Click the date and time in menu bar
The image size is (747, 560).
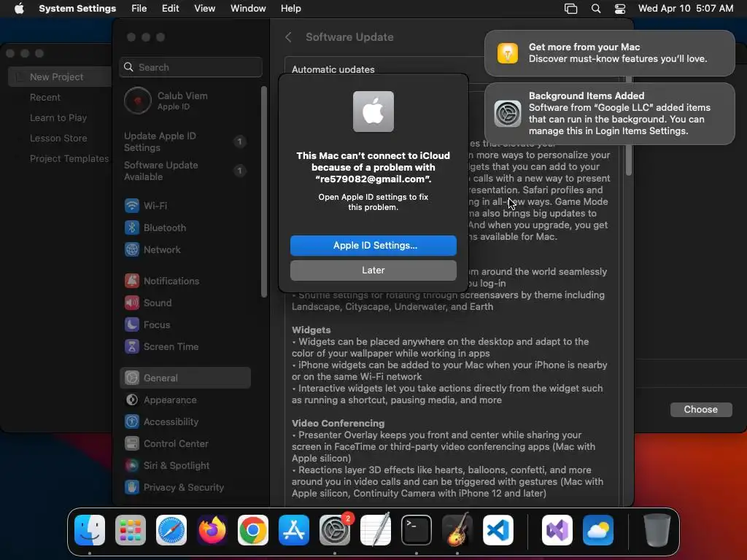point(686,9)
